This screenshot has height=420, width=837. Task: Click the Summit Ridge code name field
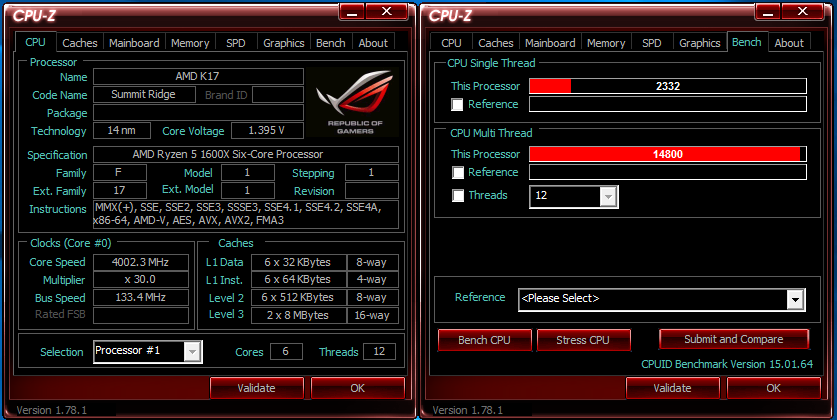pos(144,94)
